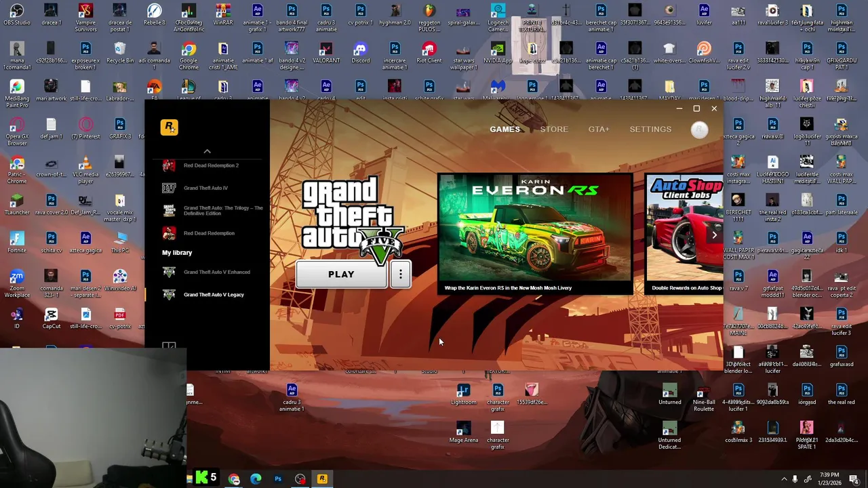This screenshot has width=868, height=488.
Task: Open WinRAR desktop shortcut
Action: click(223, 15)
